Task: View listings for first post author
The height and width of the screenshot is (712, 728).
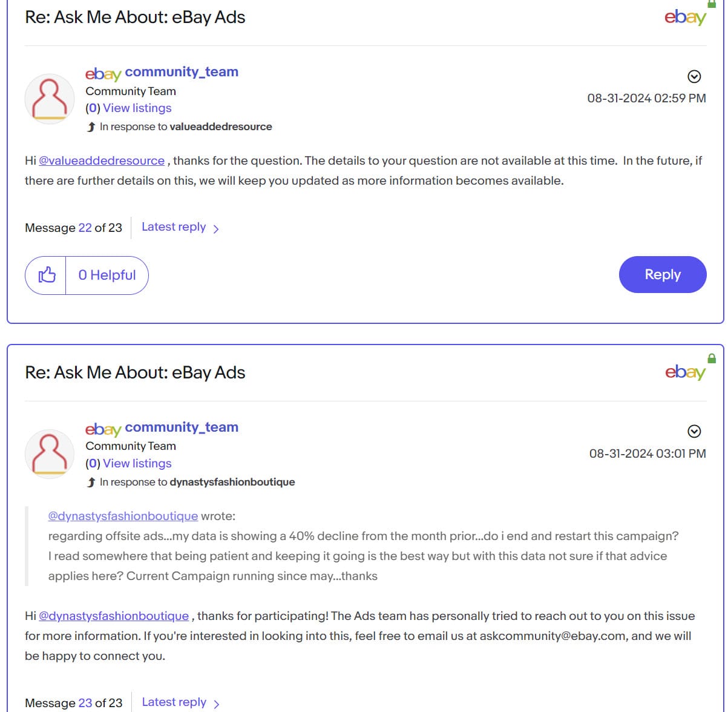Action: [x=137, y=108]
